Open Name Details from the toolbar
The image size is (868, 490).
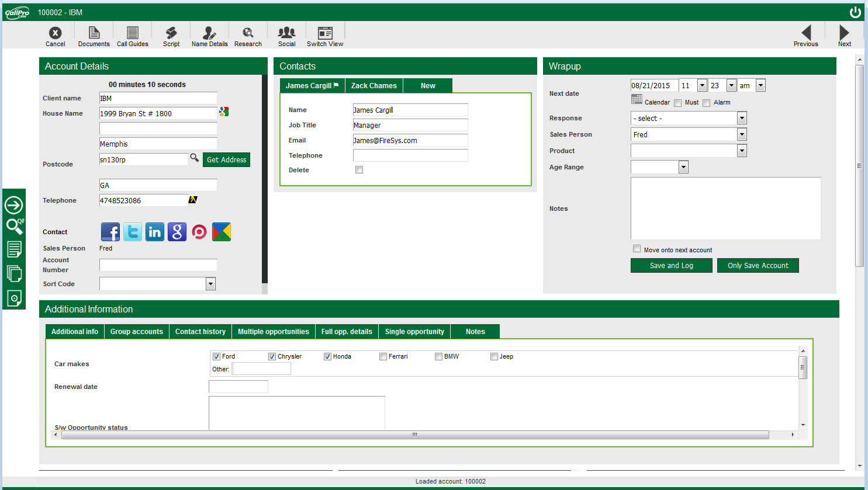click(209, 36)
